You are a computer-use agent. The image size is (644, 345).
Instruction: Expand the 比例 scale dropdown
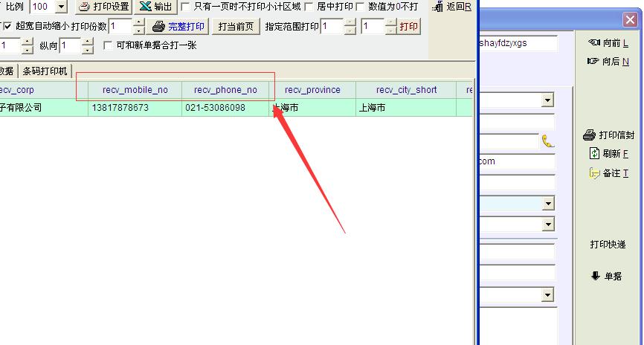click(x=61, y=7)
